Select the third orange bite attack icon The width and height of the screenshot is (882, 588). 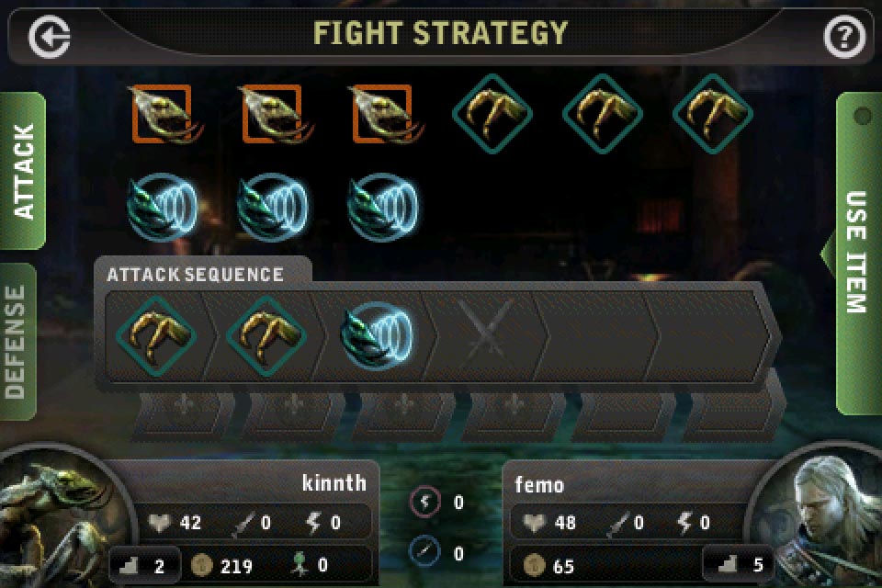click(x=384, y=114)
